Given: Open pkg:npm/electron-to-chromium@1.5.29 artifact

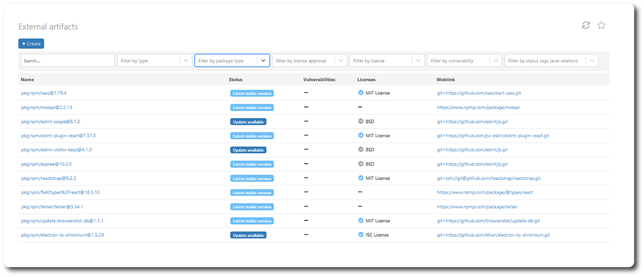Looking at the screenshot, I should pos(62,235).
